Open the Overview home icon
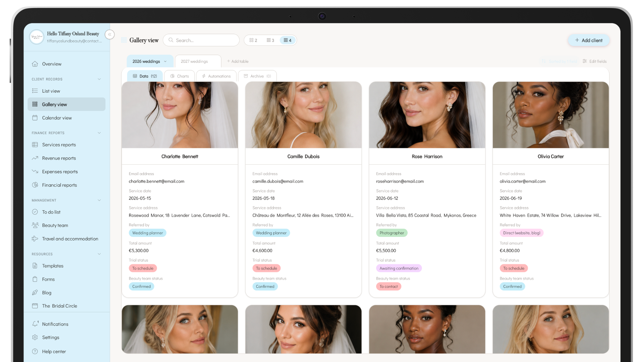644x362 pixels. (35, 64)
